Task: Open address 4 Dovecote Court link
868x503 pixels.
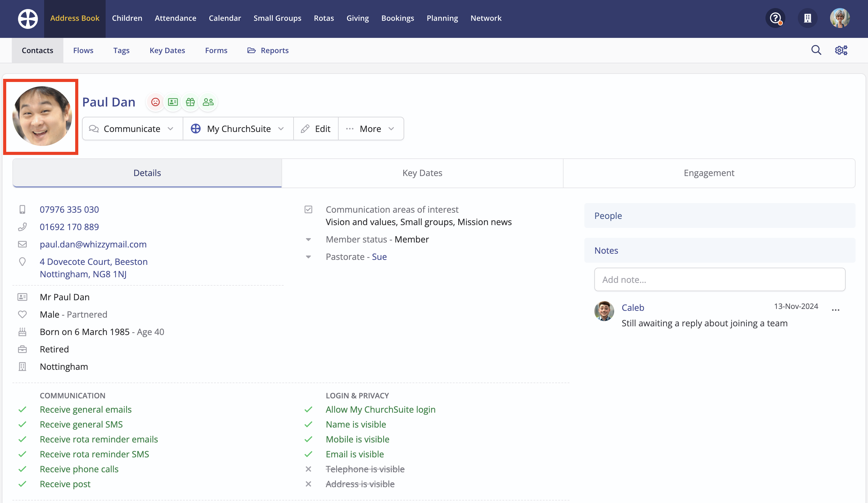Action: [x=94, y=268]
